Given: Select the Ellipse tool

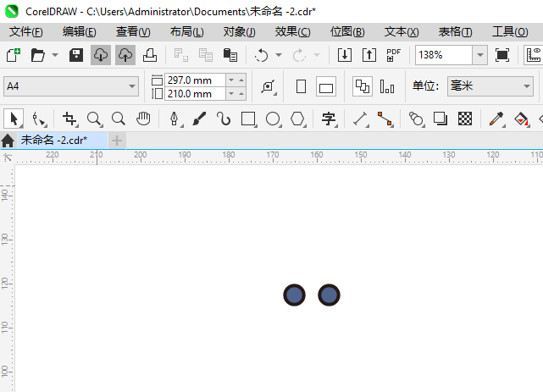Looking at the screenshot, I should tap(273, 119).
